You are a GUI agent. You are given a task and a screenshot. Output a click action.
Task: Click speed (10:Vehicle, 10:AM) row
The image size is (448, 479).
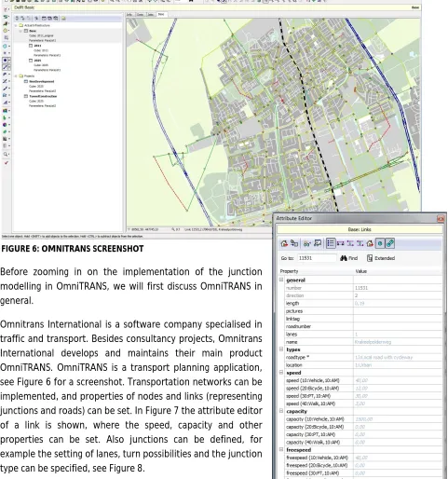coord(363,380)
